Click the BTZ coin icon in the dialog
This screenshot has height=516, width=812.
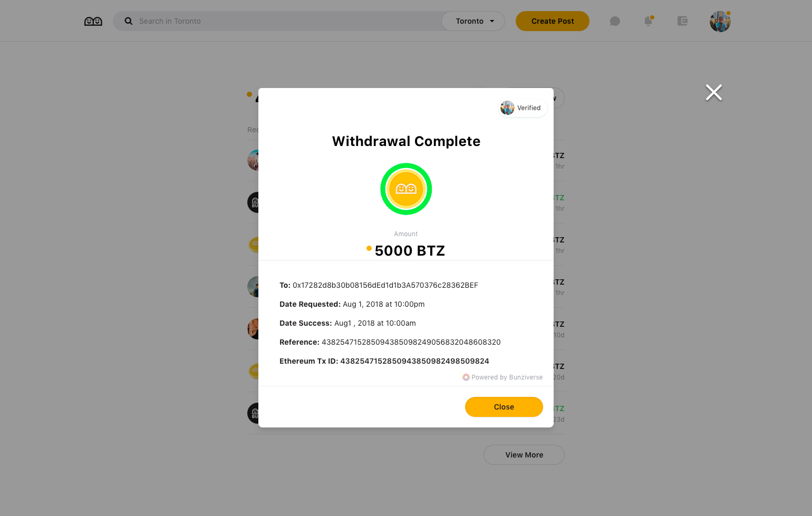pos(406,189)
